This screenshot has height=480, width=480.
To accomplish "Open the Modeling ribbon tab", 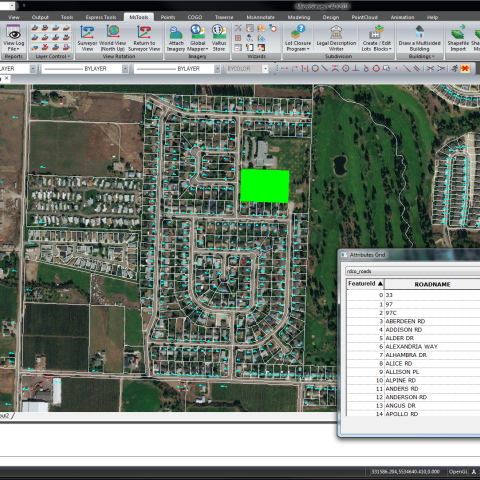I will pos(299,17).
